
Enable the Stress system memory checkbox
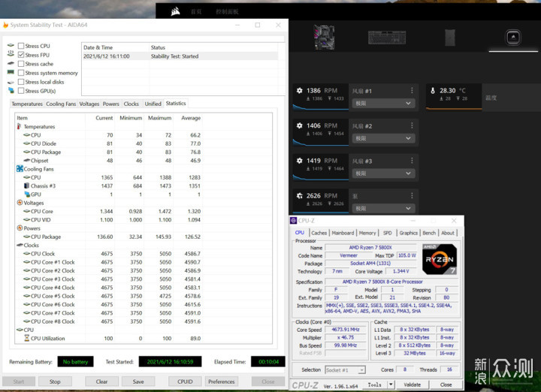click(21, 73)
